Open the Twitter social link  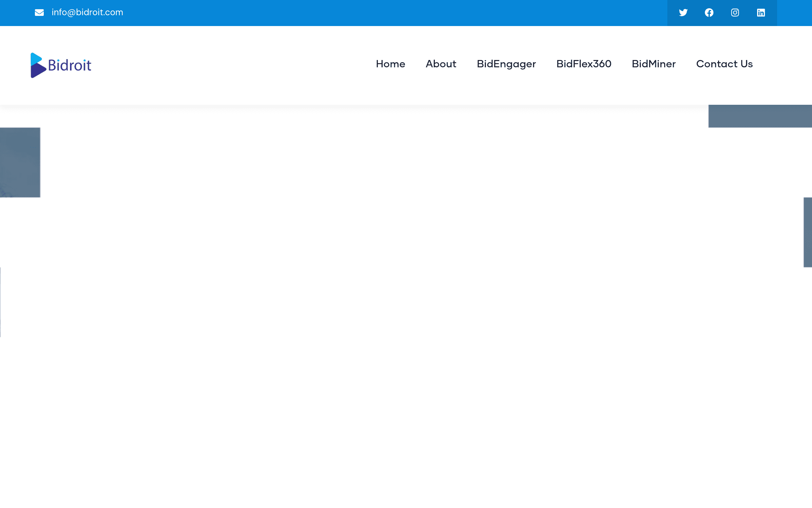click(x=683, y=13)
